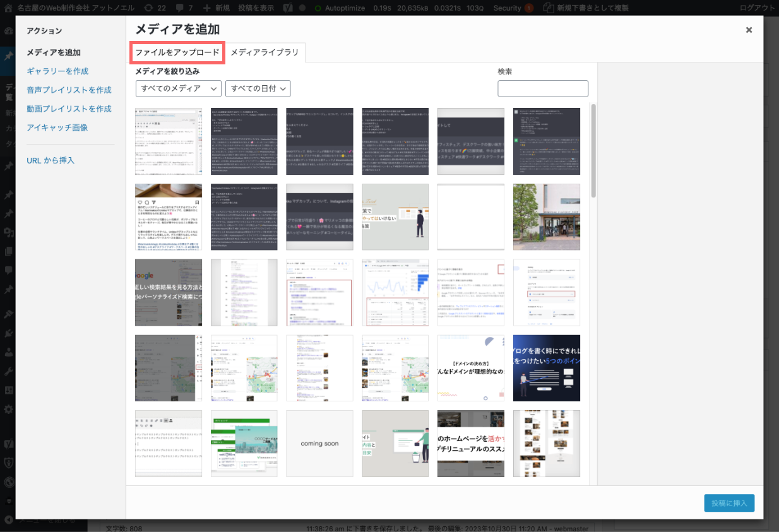Select the blank white thumbnail
Screen dimensions: 779x532
pos(471,216)
